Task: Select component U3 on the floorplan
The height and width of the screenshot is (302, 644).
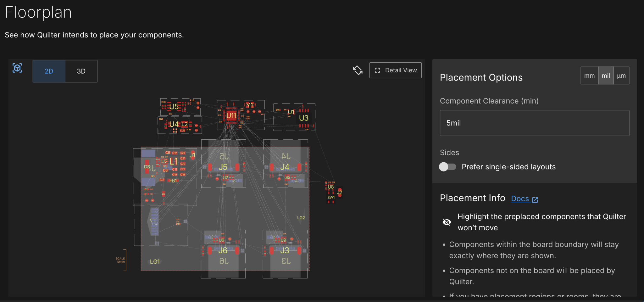Action: tap(304, 118)
